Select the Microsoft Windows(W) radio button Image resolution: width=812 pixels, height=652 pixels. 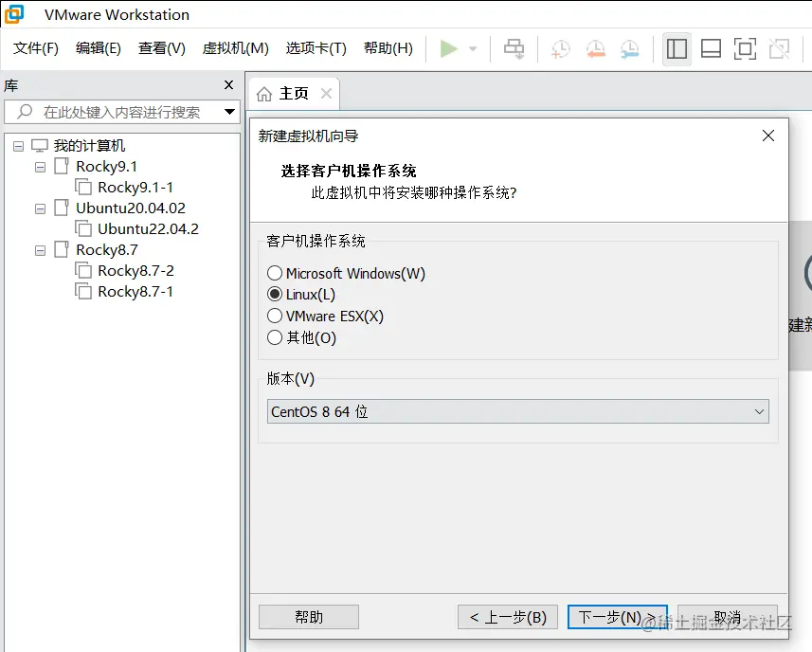point(275,273)
